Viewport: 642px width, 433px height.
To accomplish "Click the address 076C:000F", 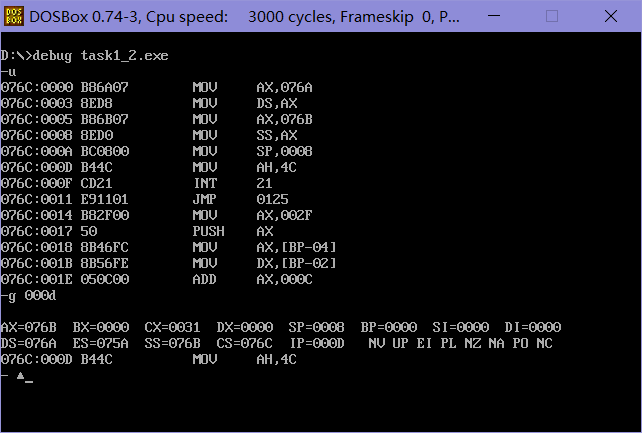I will point(36,183).
